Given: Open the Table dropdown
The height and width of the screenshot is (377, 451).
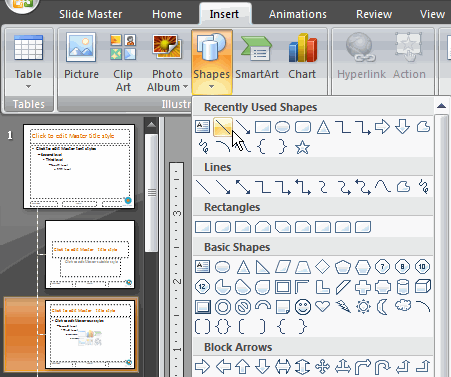Looking at the screenshot, I should click(29, 63).
